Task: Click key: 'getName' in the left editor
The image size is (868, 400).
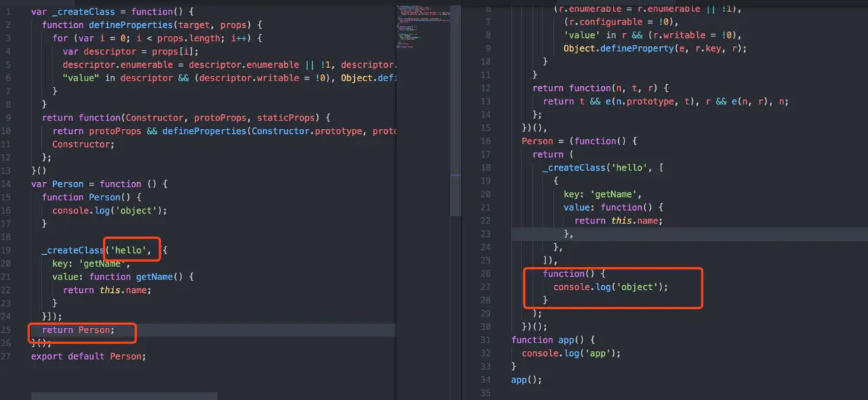Action: [x=91, y=264]
